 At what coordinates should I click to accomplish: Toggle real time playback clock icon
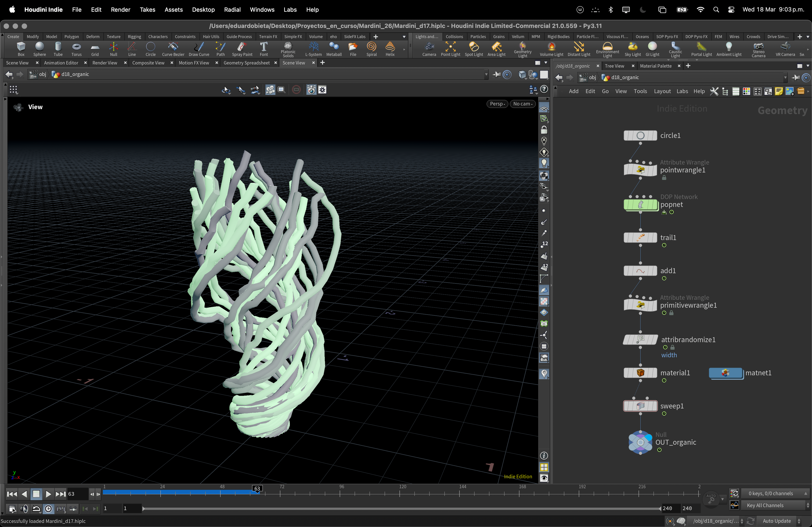pos(48,509)
